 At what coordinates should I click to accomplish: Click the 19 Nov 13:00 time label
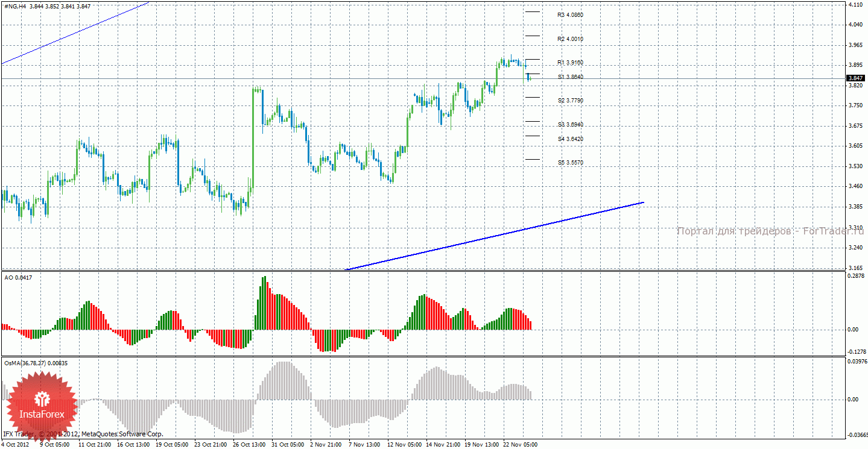click(481, 445)
